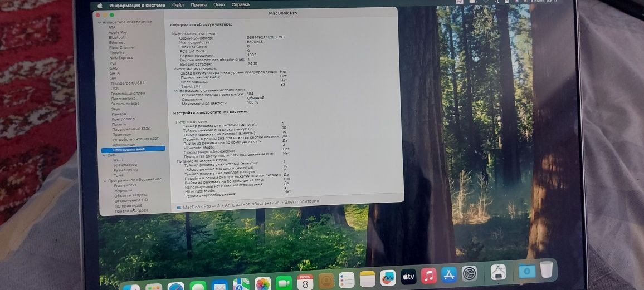644x290 pixels.
Task: Select ПО принтеров in the sidebar
Action: tap(129, 205)
